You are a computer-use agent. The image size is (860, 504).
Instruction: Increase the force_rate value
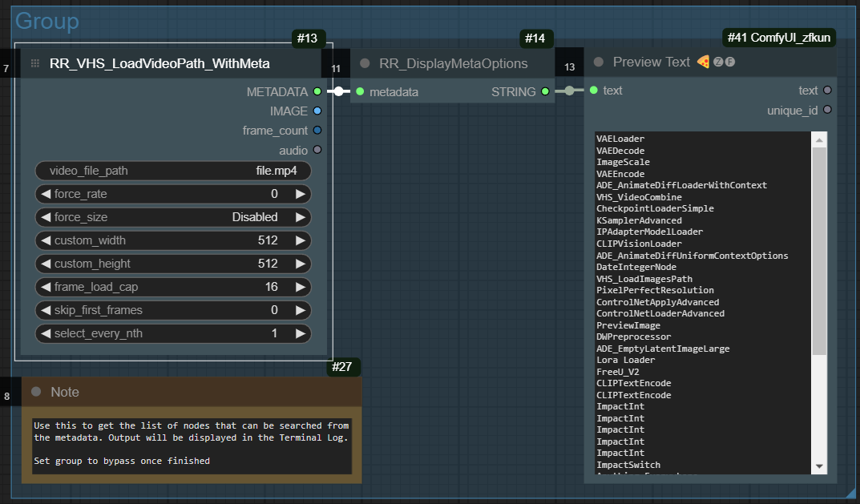pyautogui.click(x=300, y=194)
